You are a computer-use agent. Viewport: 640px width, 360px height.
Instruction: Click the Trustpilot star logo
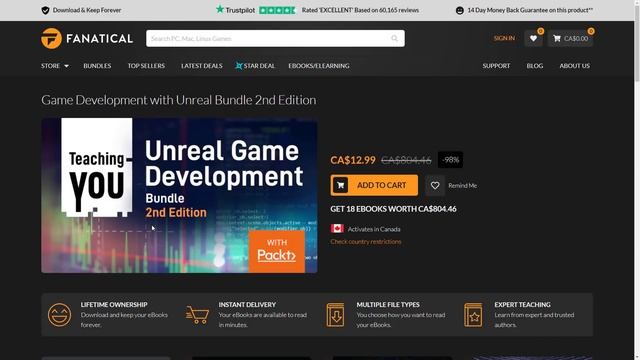[220, 9]
